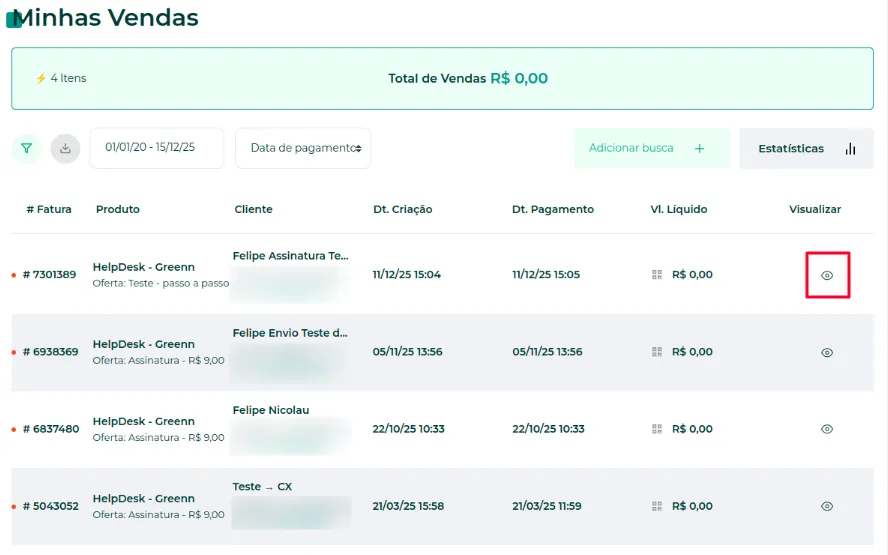Click the Vl. Líquido column header

(x=678, y=210)
